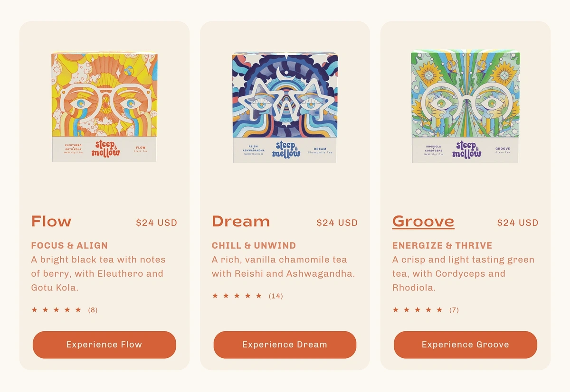Select the Groove green tea box image
The width and height of the screenshot is (570, 392).
click(465, 107)
